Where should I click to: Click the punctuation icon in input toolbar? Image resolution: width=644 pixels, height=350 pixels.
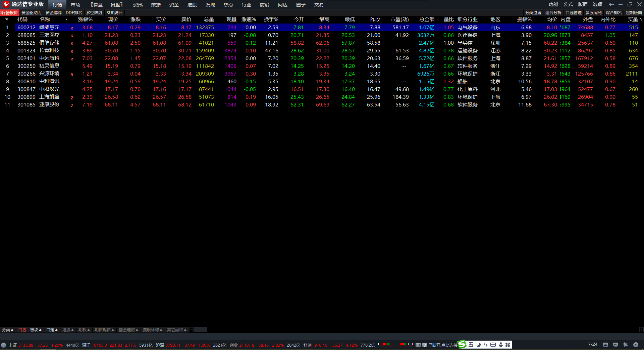[x=485, y=345]
